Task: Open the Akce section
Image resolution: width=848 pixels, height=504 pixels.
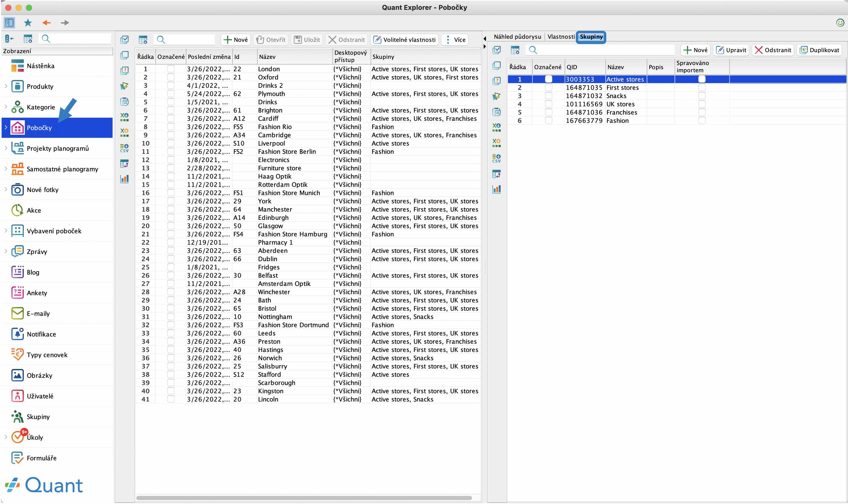Action: pyautogui.click(x=57, y=210)
